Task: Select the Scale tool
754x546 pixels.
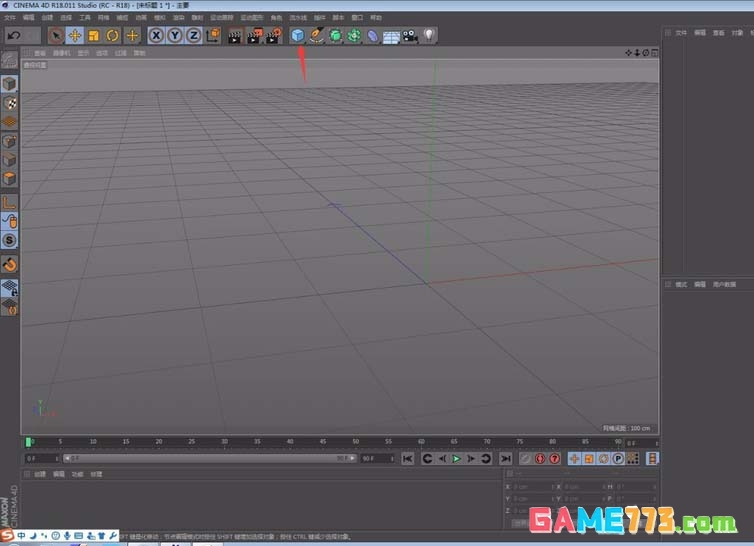Action: (x=94, y=35)
